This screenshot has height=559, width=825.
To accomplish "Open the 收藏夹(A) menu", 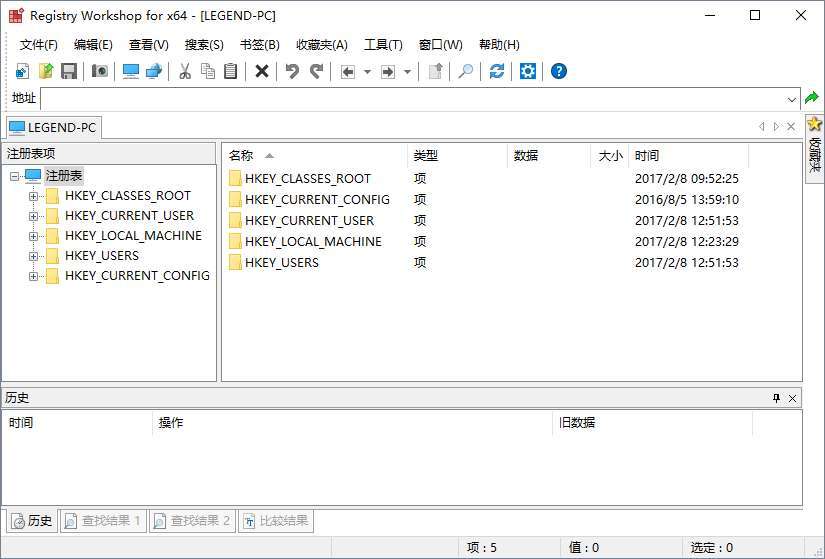I will pos(321,45).
